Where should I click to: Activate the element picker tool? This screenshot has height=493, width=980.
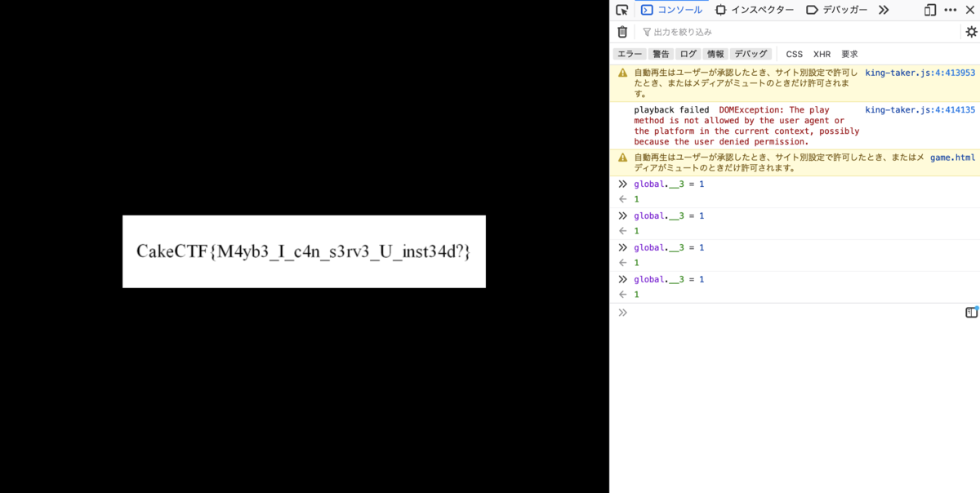point(622,10)
